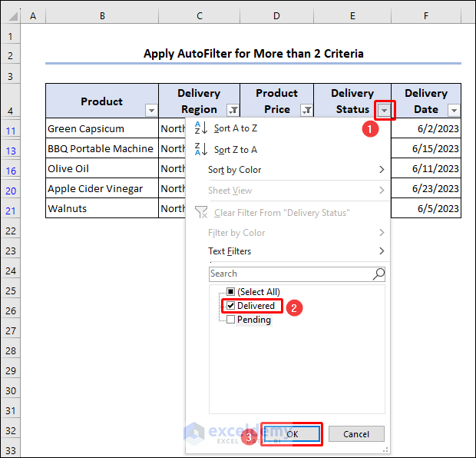Check the Pending checkbox
Image resolution: width=476 pixels, height=458 pixels.
(231, 320)
